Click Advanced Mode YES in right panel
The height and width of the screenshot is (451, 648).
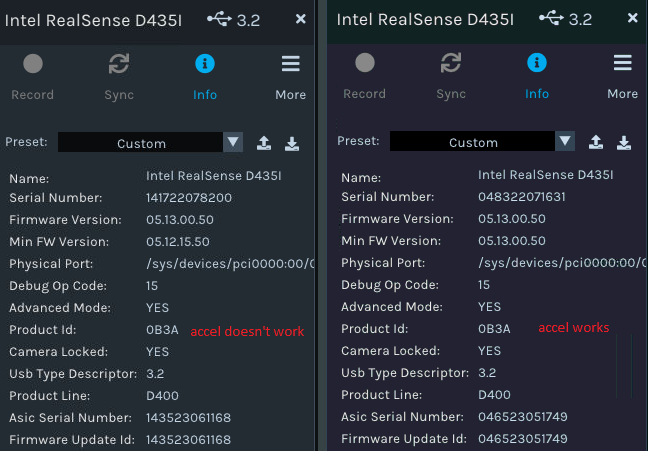tap(489, 307)
